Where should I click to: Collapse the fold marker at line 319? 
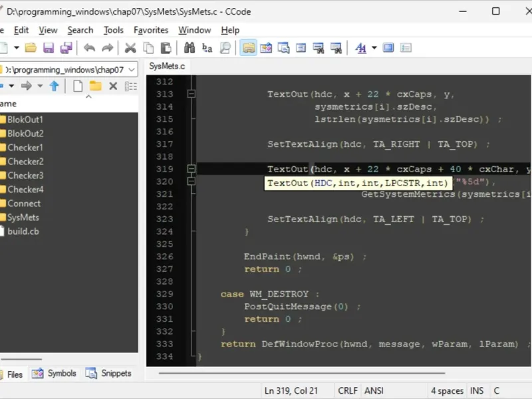coord(192,169)
